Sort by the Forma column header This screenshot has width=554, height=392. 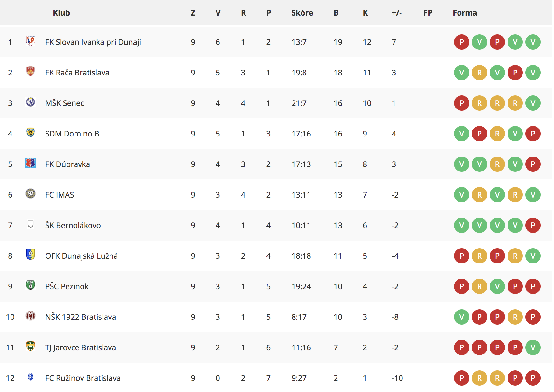(x=465, y=13)
